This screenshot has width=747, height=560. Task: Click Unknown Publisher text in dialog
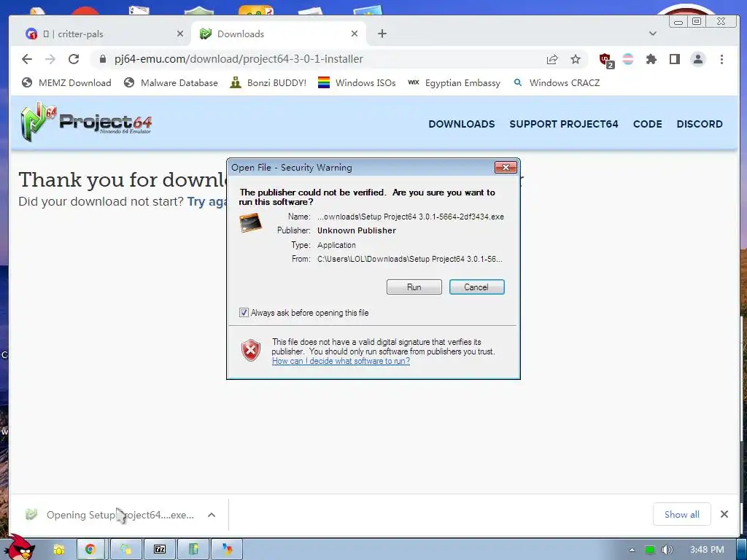point(357,230)
